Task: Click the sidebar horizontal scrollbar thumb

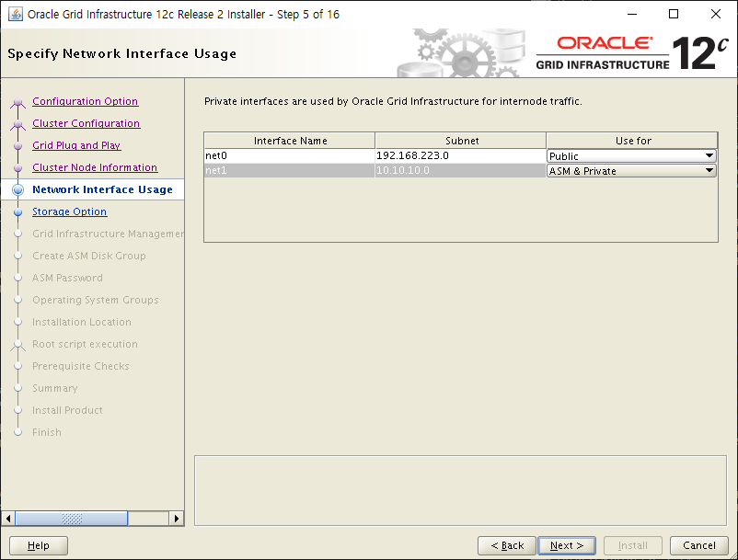Action: coord(72,519)
